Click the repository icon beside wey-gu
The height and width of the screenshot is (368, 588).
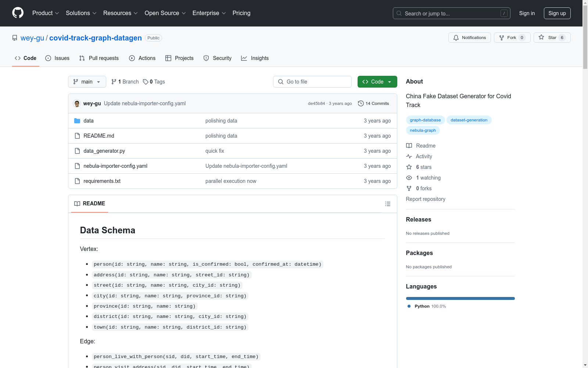click(15, 38)
